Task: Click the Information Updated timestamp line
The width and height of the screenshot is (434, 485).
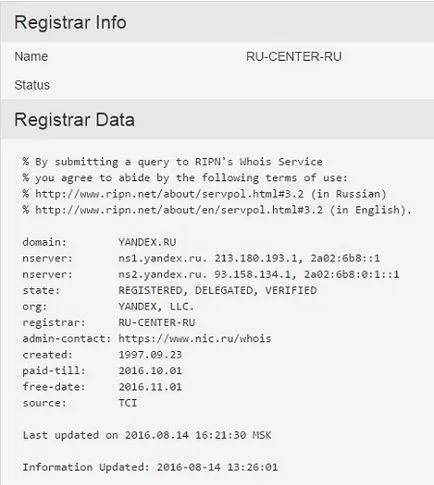Action: point(150,467)
